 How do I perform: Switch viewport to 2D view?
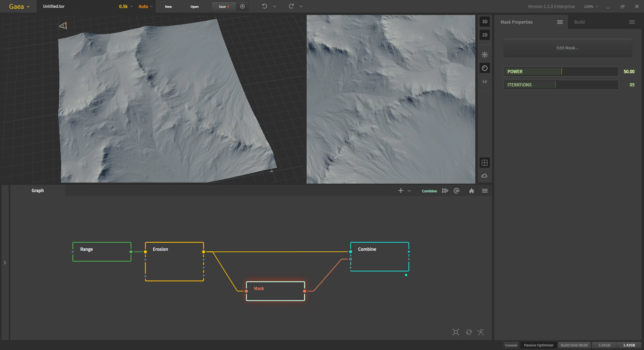coord(485,35)
